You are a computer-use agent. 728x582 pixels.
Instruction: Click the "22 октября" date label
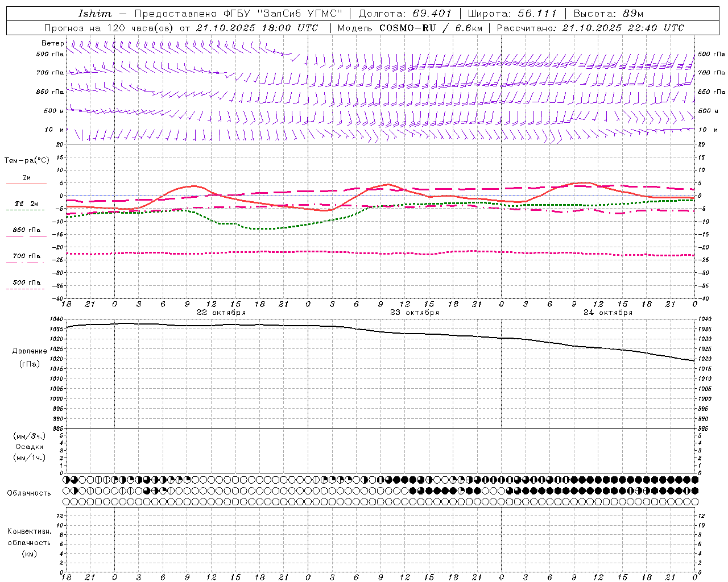pyautogui.click(x=221, y=313)
